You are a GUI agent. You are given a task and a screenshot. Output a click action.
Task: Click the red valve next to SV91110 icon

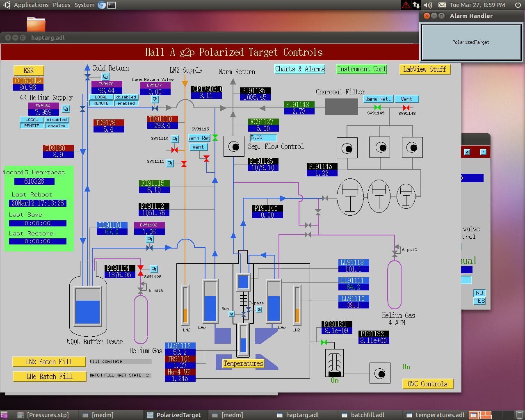point(175,150)
